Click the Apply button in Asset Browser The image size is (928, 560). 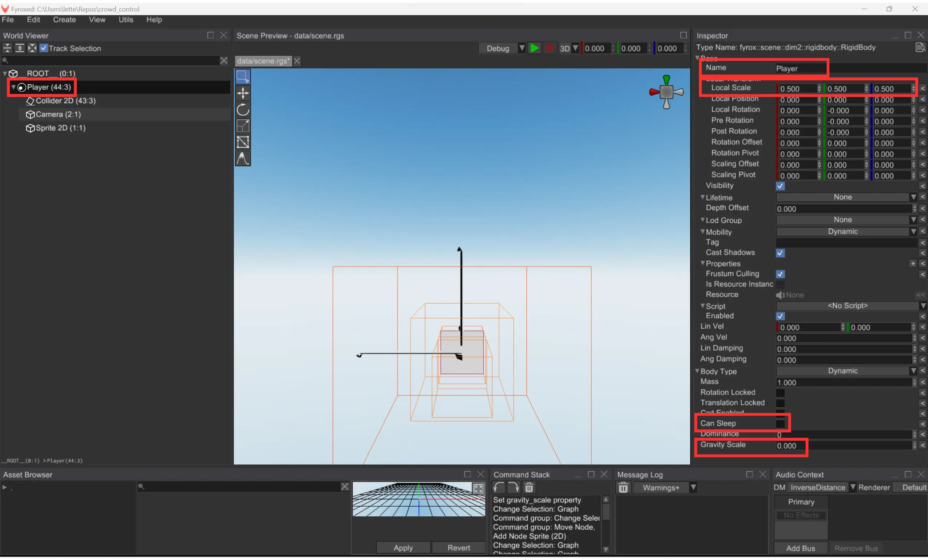[403, 548]
